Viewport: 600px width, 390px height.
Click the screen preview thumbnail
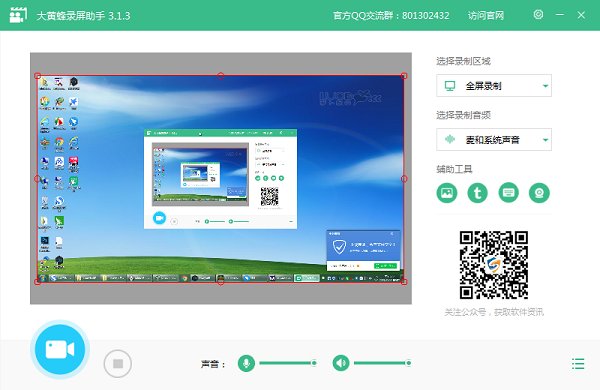pyautogui.click(x=221, y=178)
